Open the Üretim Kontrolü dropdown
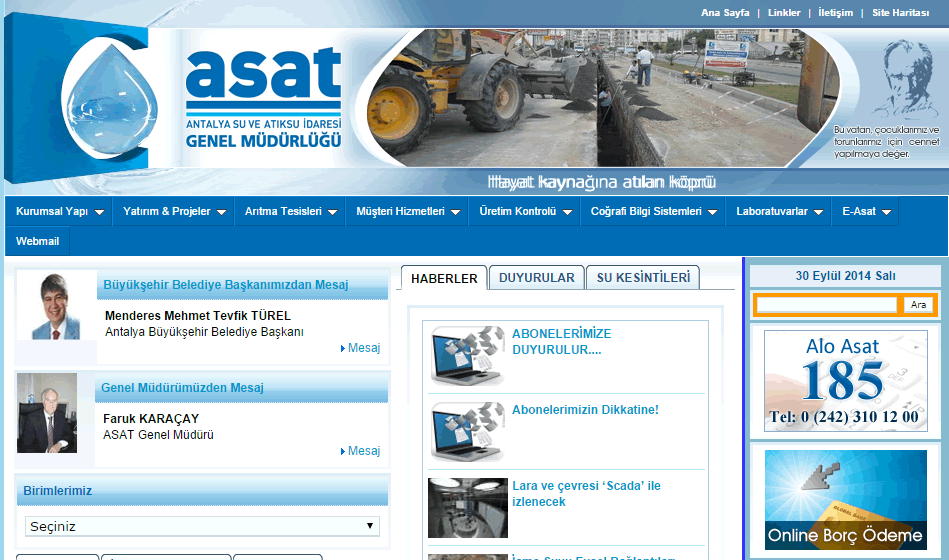The height and width of the screenshot is (560, 949). click(x=525, y=211)
